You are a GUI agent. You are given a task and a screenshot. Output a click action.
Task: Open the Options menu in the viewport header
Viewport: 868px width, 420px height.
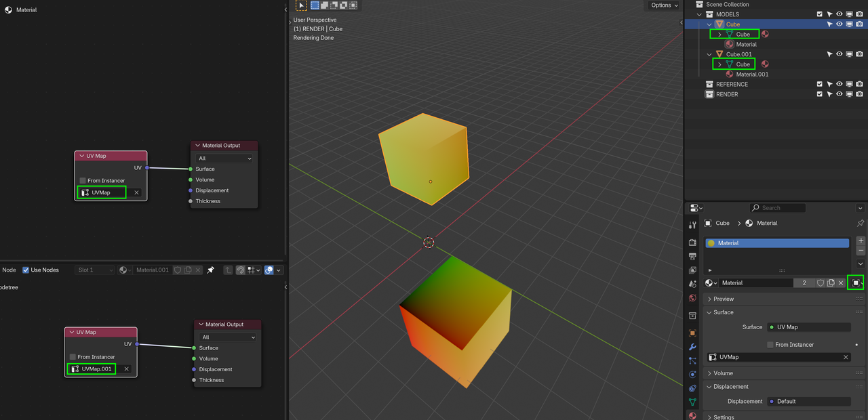pos(663,5)
